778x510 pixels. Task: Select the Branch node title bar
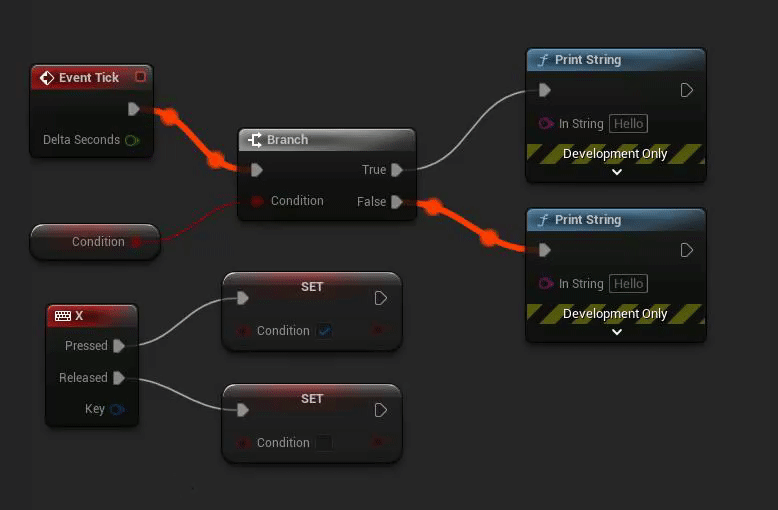tap(327, 140)
